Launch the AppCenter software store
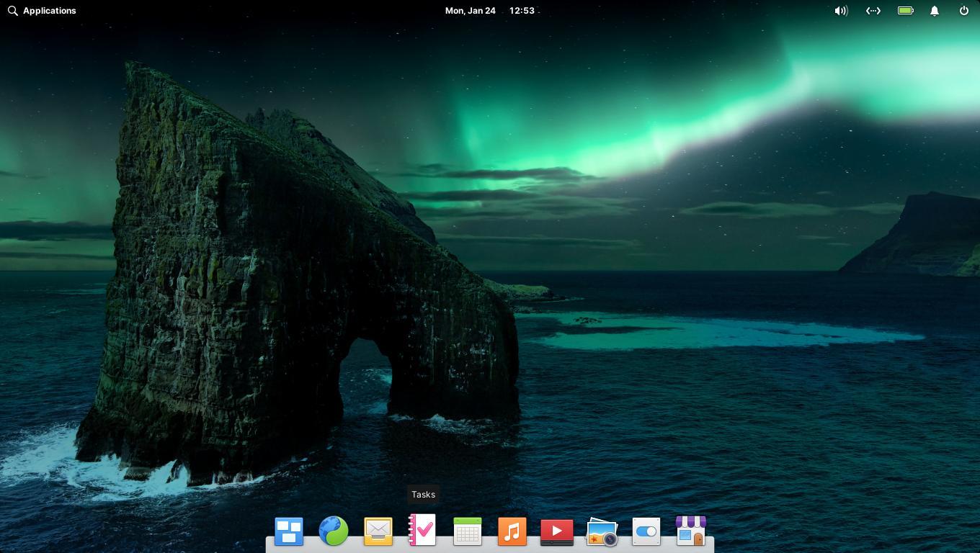The width and height of the screenshot is (980, 553). pyautogui.click(x=690, y=531)
